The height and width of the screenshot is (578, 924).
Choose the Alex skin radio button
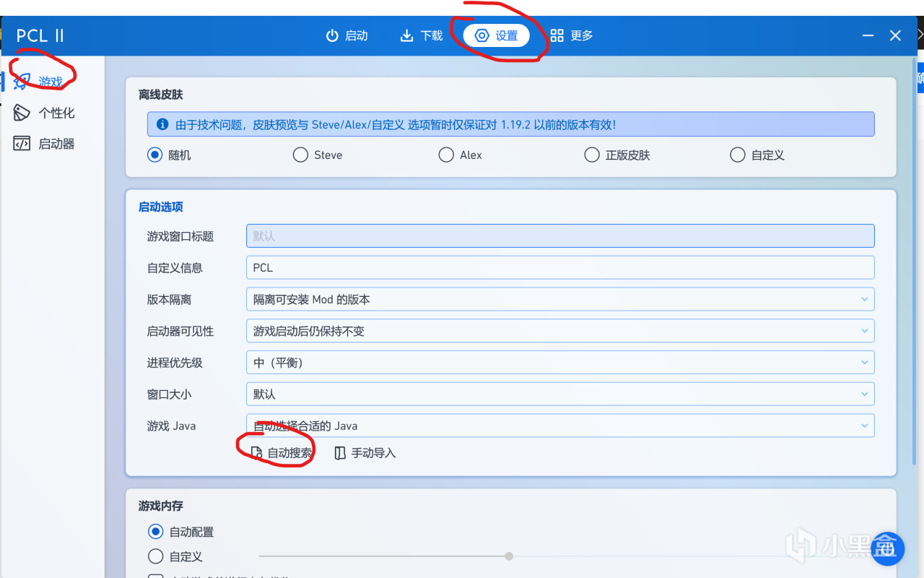click(446, 155)
